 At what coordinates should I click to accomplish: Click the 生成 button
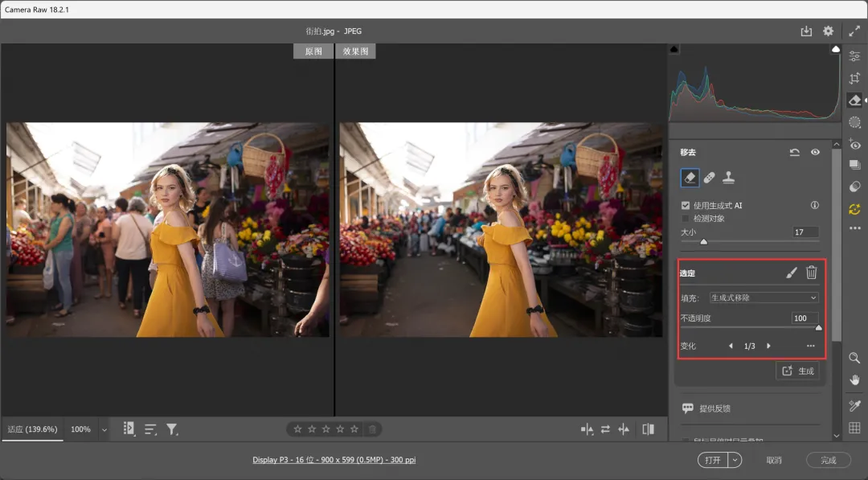(797, 371)
